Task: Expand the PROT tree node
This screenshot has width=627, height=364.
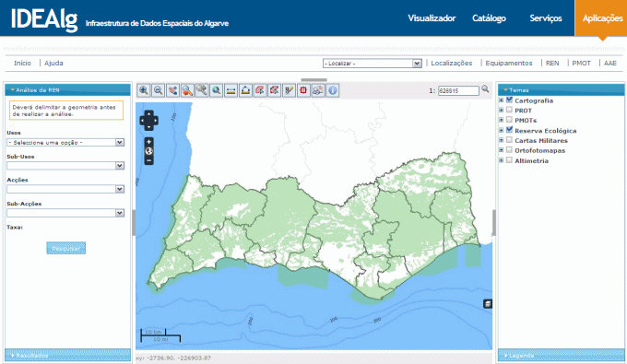Action: tap(501, 110)
